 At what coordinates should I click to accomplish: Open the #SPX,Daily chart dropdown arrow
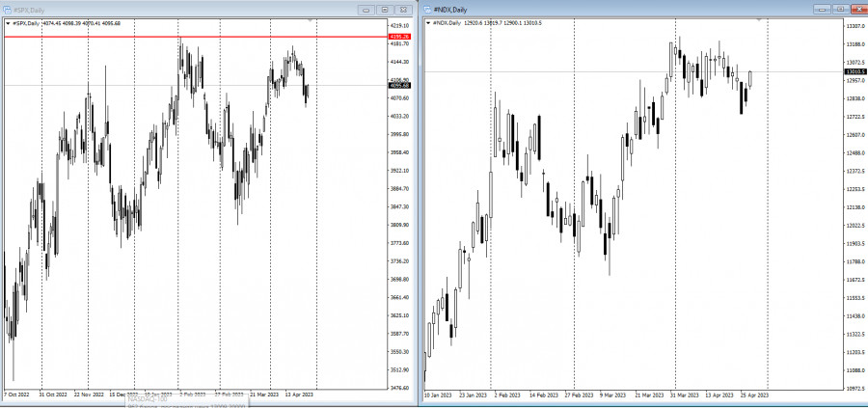(x=8, y=23)
